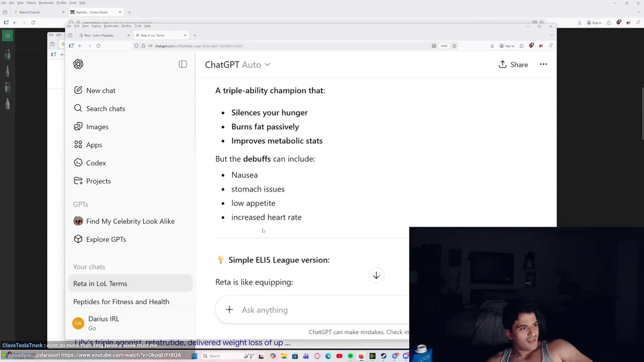The image size is (644, 362).
Task: Open Search chats
Action: pyautogui.click(x=130, y=109)
